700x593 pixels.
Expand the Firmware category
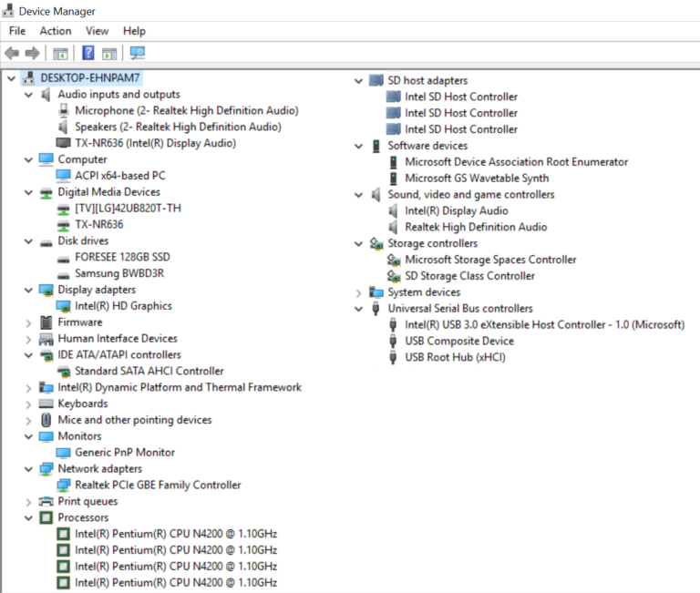(x=28, y=323)
